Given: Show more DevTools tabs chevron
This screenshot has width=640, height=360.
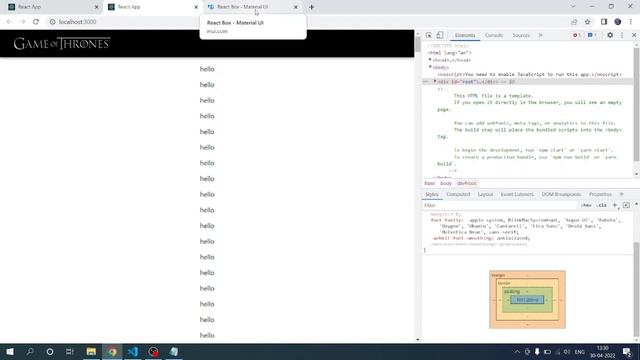Looking at the screenshot, I should [540, 36].
